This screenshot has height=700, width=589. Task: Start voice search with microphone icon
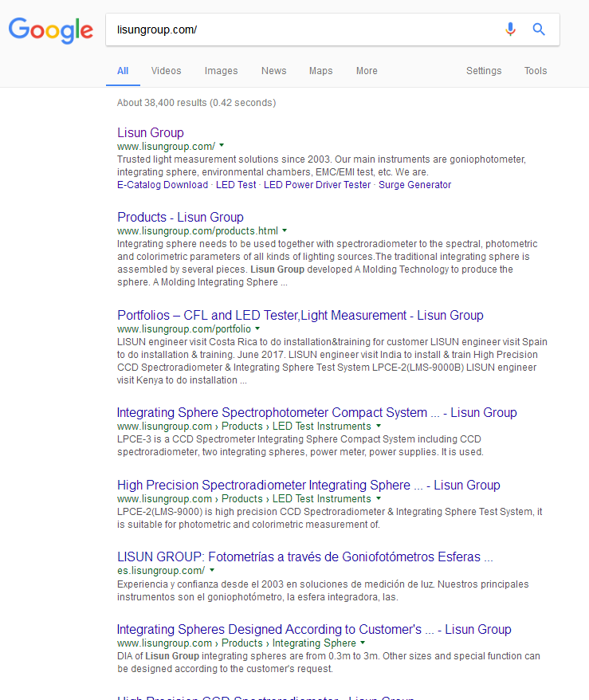point(510,29)
